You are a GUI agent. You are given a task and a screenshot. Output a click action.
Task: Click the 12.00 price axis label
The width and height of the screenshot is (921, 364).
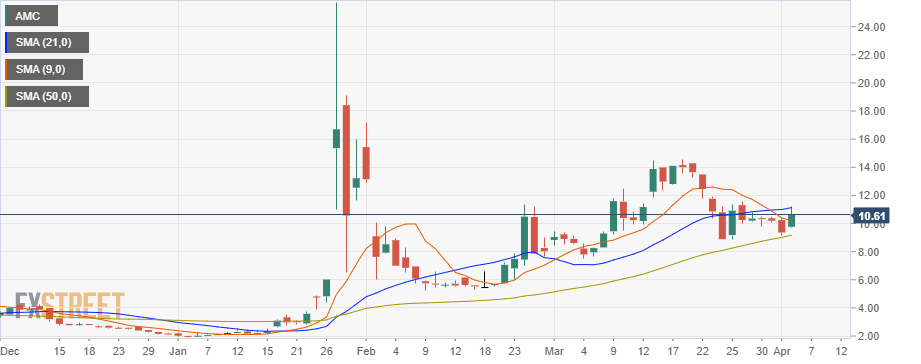click(872, 196)
